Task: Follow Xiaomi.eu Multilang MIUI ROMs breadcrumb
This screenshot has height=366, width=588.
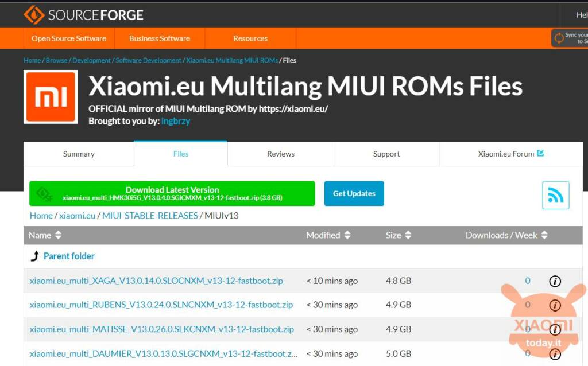Action: pyautogui.click(x=232, y=60)
